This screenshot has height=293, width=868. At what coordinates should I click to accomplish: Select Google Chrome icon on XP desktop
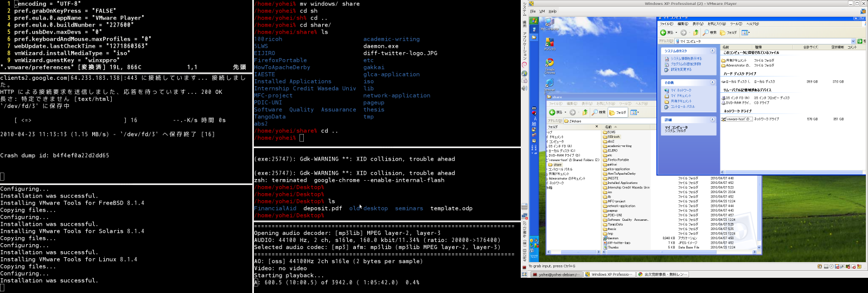click(550, 66)
